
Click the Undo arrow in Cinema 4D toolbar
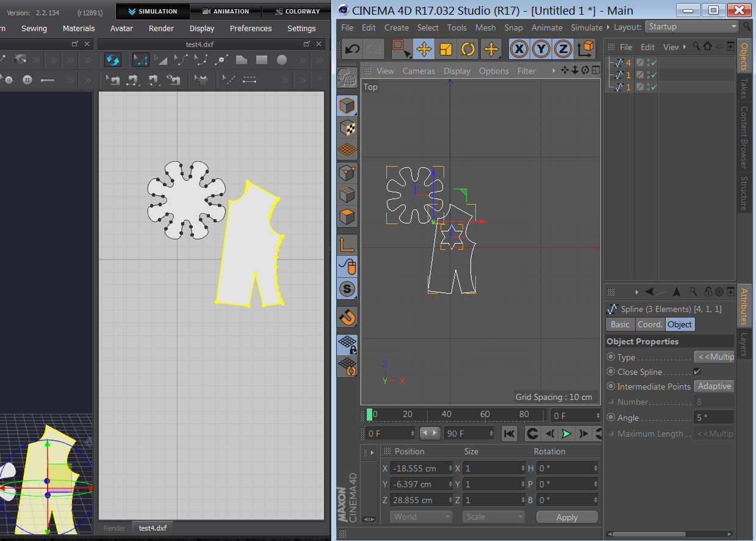click(353, 49)
